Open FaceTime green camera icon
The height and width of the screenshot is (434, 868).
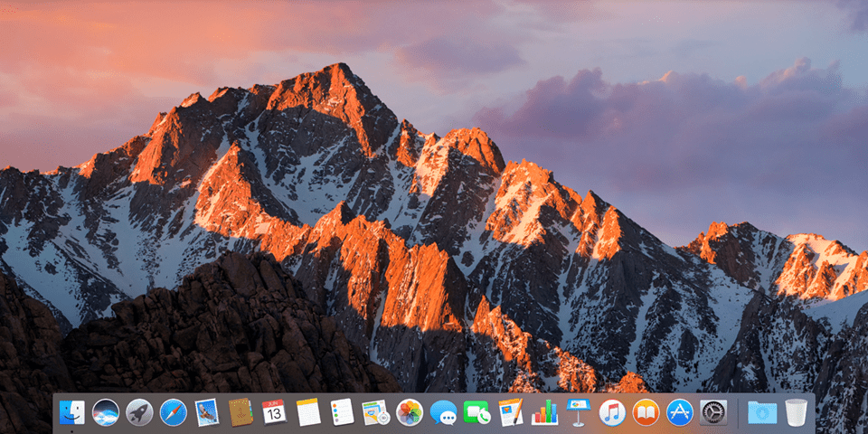[476, 412]
